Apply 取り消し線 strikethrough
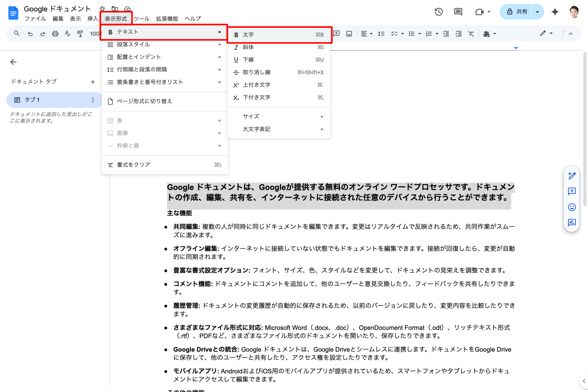Image resolution: width=588 pixels, height=392 pixels. click(x=279, y=72)
